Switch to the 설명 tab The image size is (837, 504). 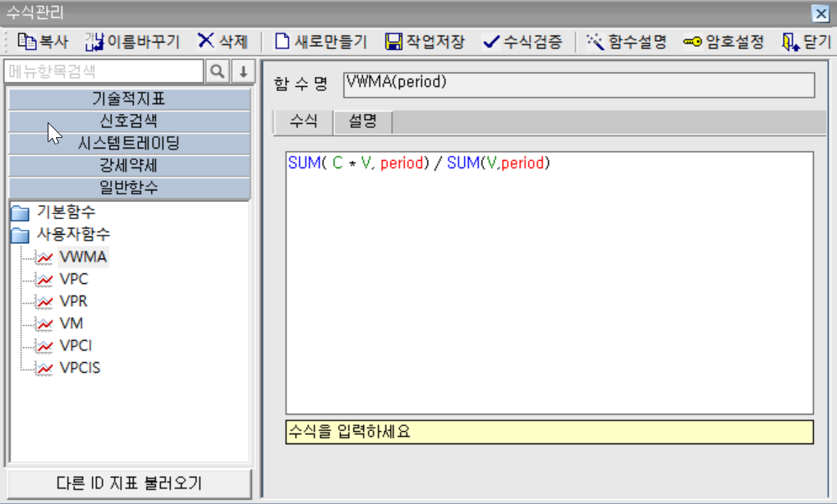(x=363, y=121)
